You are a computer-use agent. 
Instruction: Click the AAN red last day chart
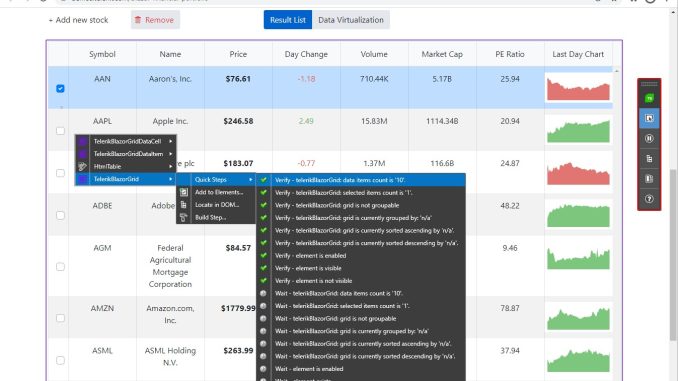click(x=578, y=88)
